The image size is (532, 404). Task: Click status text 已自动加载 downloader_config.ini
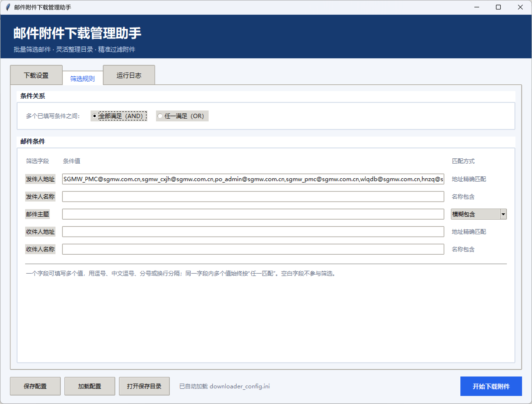(224, 386)
